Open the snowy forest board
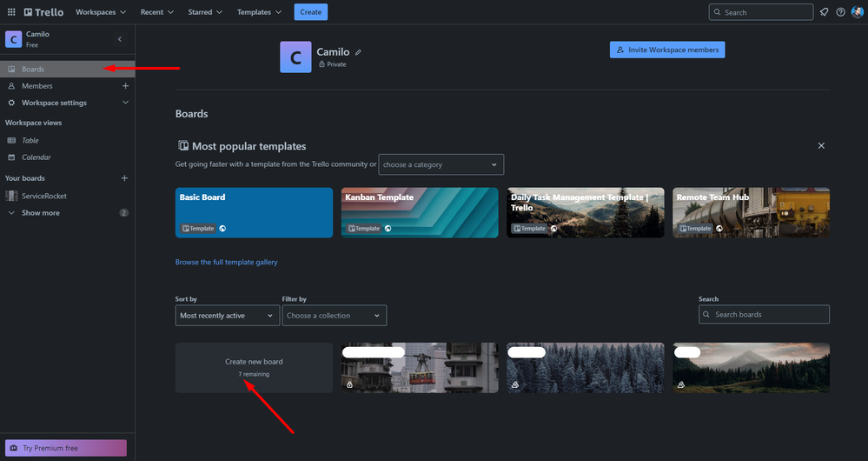This screenshot has height=461, width=868. pos(585,367)
